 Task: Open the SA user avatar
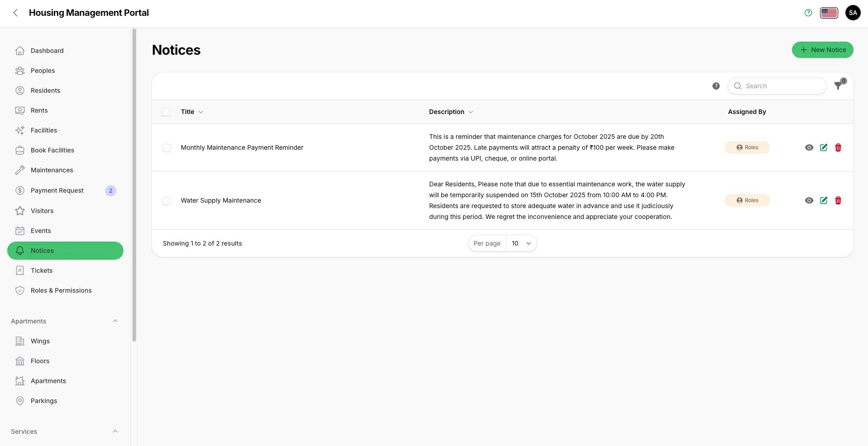(853, 13)
